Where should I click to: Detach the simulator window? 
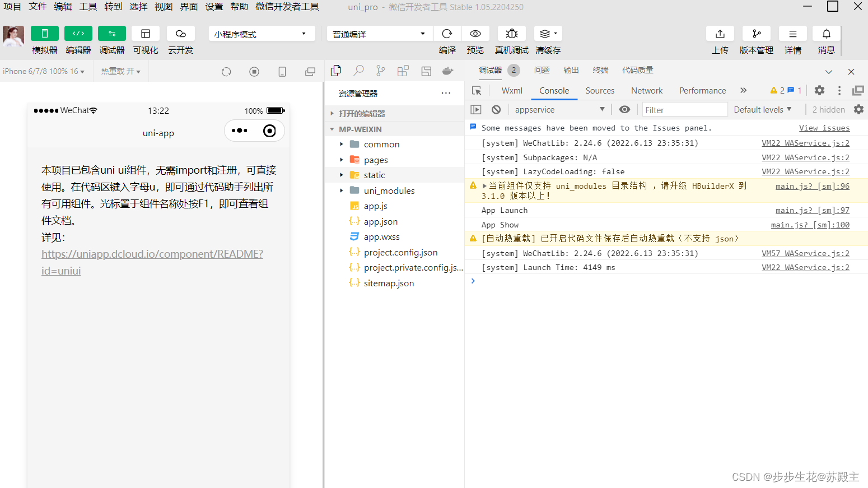310,72
